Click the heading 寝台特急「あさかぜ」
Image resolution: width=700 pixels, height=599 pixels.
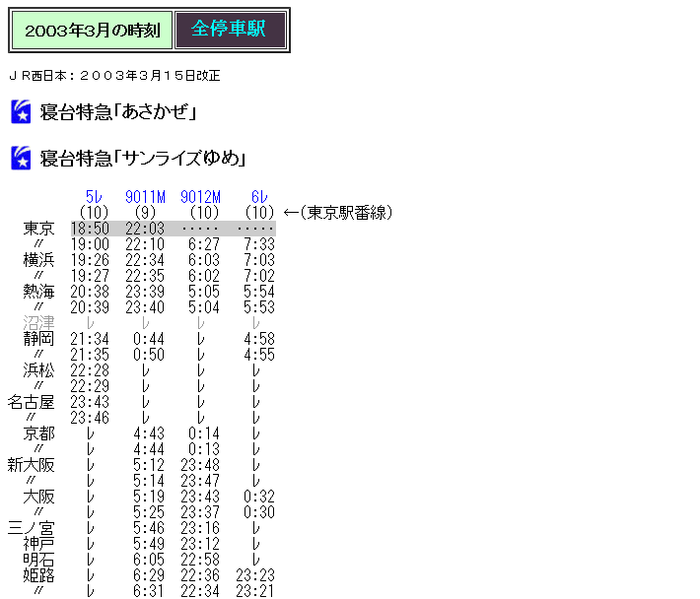point(118,112)
